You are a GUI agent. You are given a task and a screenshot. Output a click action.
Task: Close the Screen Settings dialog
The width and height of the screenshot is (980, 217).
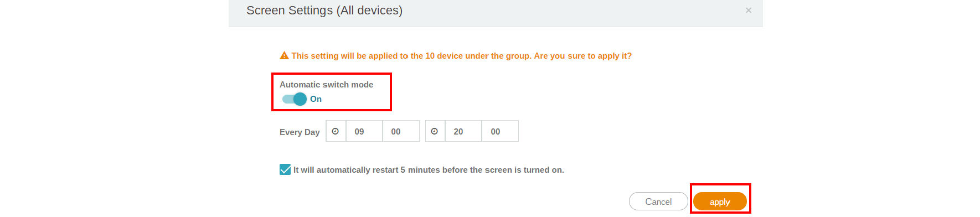tap(748, 10)
